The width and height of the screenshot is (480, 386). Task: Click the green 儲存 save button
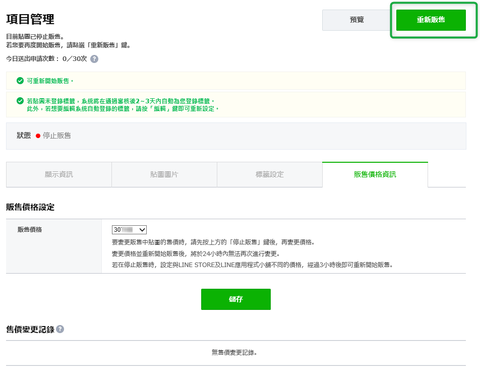(x=236, y=299)
